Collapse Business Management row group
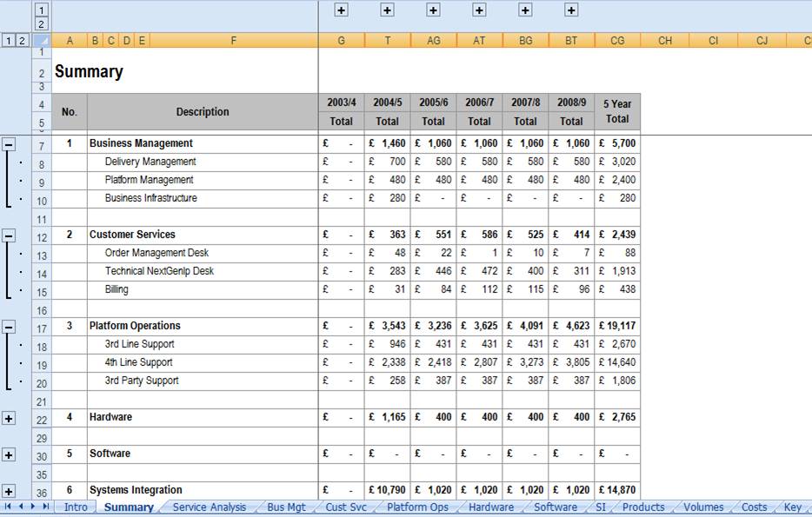Image resolution: width=812 pixels, height=517 pixels. [x=9, y=144]
